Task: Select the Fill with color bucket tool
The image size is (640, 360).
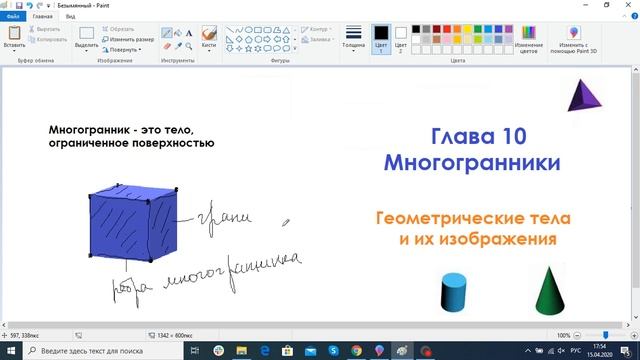Action: tap(178, 33)
